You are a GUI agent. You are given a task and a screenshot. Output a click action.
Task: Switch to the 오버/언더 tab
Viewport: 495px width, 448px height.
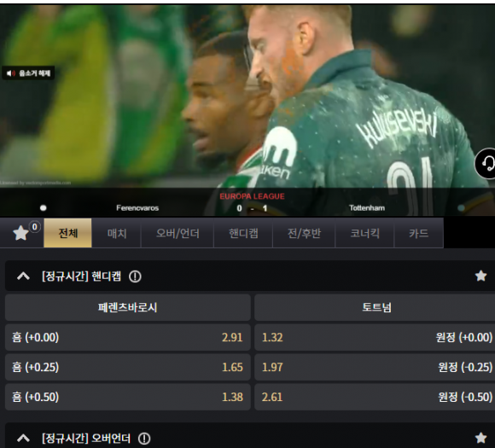[178, 233]
